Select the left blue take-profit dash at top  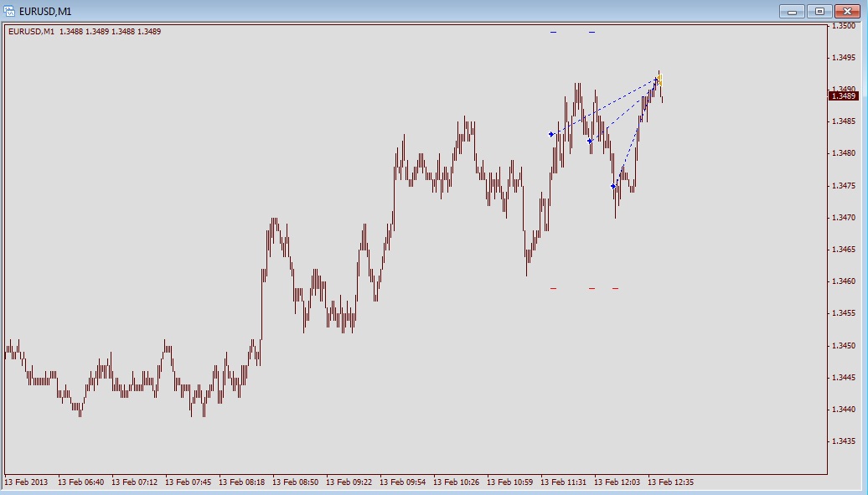(553, 32)
